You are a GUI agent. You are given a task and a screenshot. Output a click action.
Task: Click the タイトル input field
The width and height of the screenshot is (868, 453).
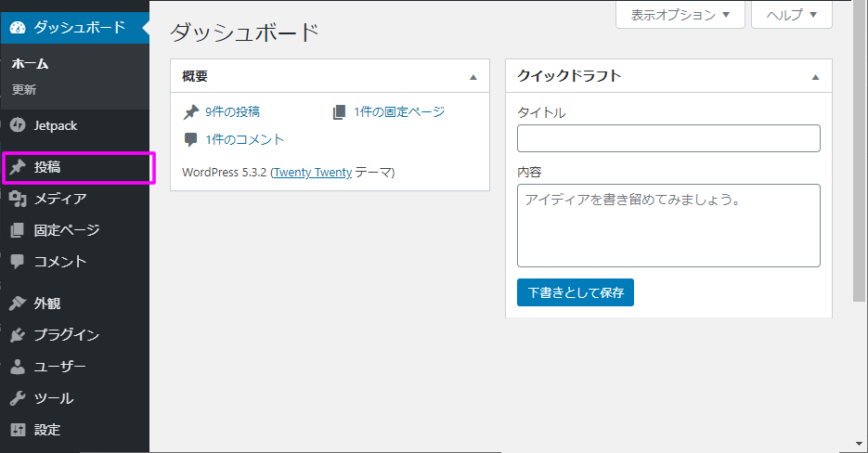[668, 138]
